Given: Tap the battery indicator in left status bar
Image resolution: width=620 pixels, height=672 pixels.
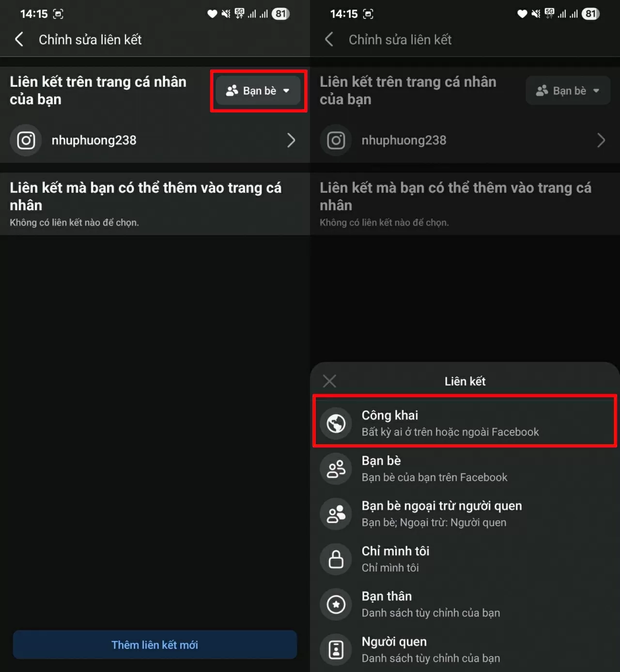Looking at the screenshot, I should [x=281, y=14].
